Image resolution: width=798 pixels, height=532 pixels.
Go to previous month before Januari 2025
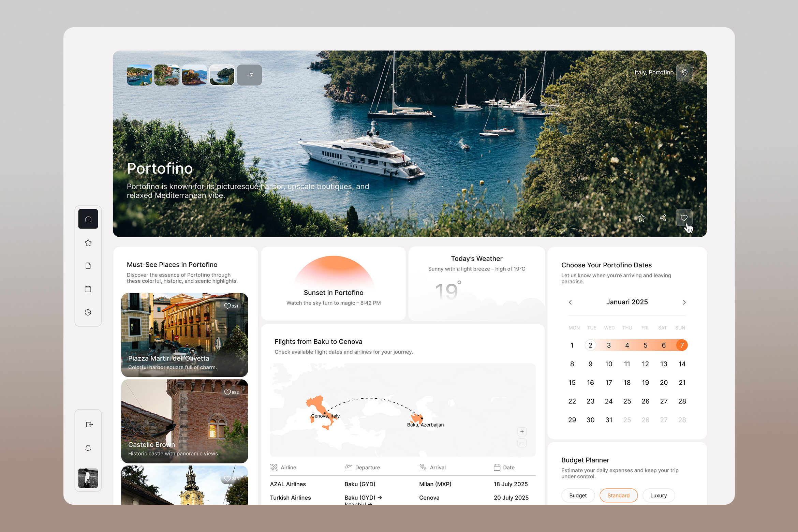pyautogui.click(x=570, y=302)
